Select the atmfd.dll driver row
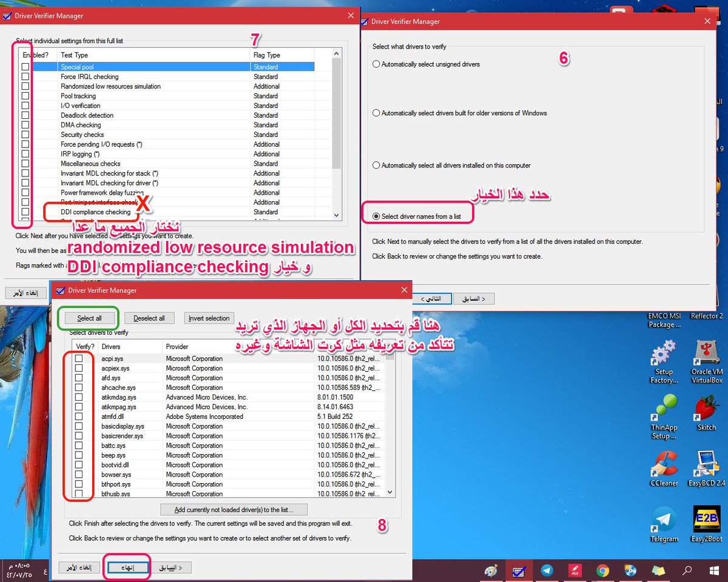Screen dimensions: 728x582 point(112,416)
